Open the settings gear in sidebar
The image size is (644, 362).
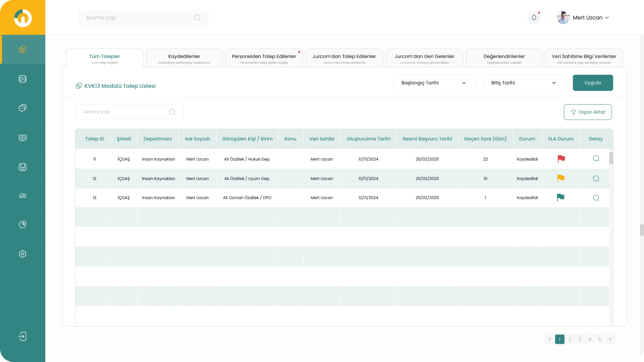pos(22,254)
